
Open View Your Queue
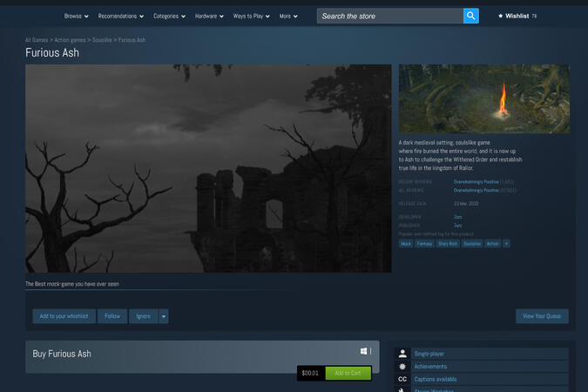tap(542, 316)
